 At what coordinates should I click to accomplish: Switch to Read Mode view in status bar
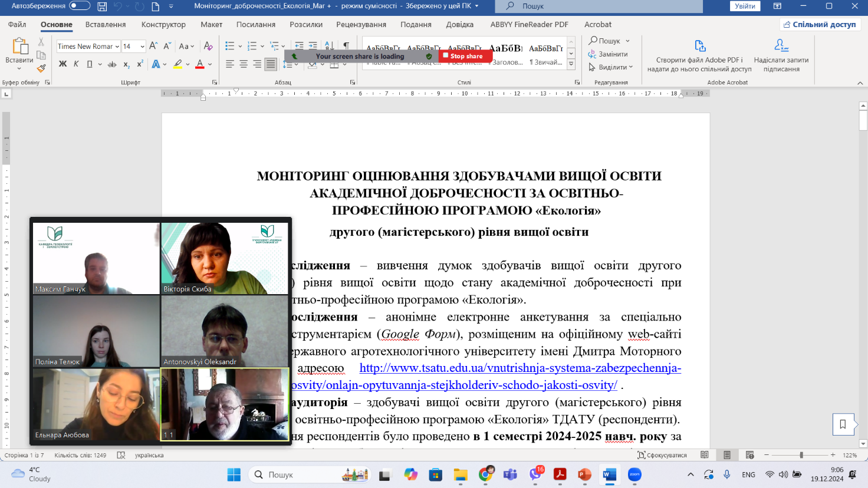coord(705,455)
